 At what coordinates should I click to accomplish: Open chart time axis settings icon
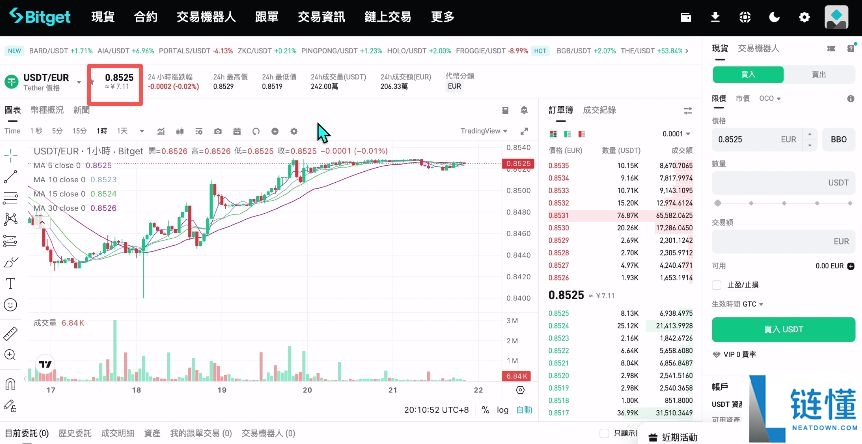pyautogui.click(x=520, y=390)
